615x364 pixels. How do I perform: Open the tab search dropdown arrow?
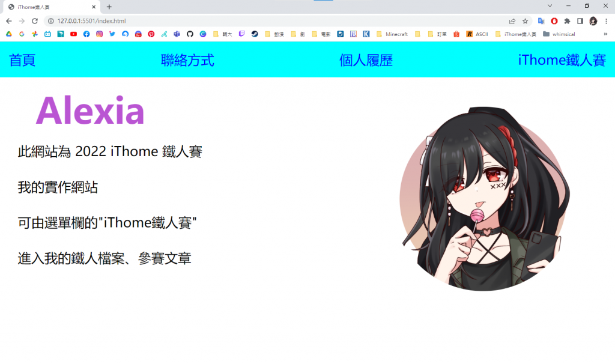pos(550,6)
